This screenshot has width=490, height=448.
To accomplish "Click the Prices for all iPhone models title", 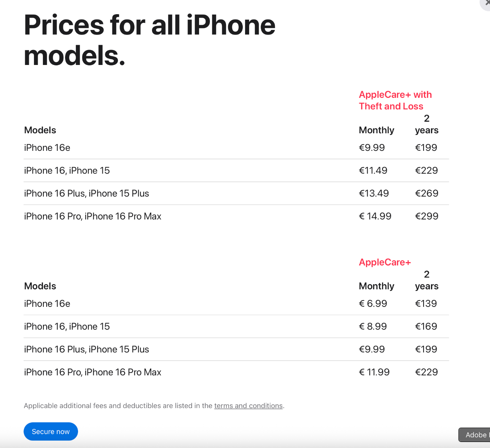I will coord(149,40).
